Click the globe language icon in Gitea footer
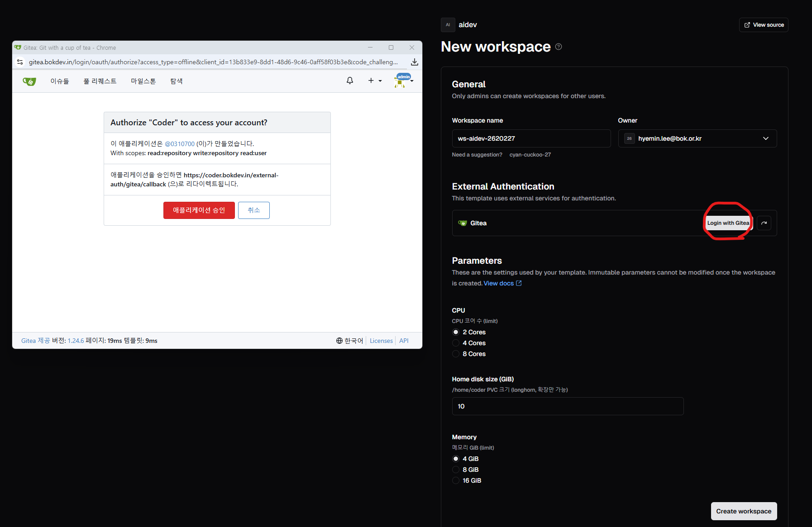812x527 pixels. tap(339, 341)
